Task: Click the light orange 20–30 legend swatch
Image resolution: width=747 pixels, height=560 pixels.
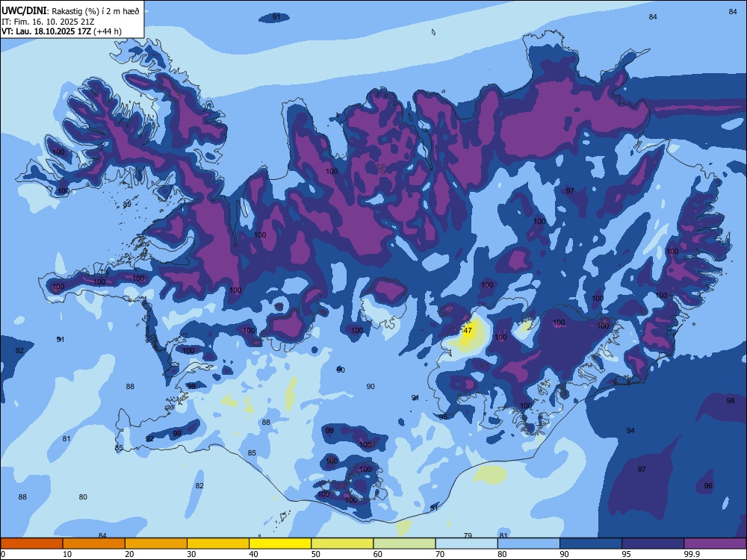Action: [156, 544]
